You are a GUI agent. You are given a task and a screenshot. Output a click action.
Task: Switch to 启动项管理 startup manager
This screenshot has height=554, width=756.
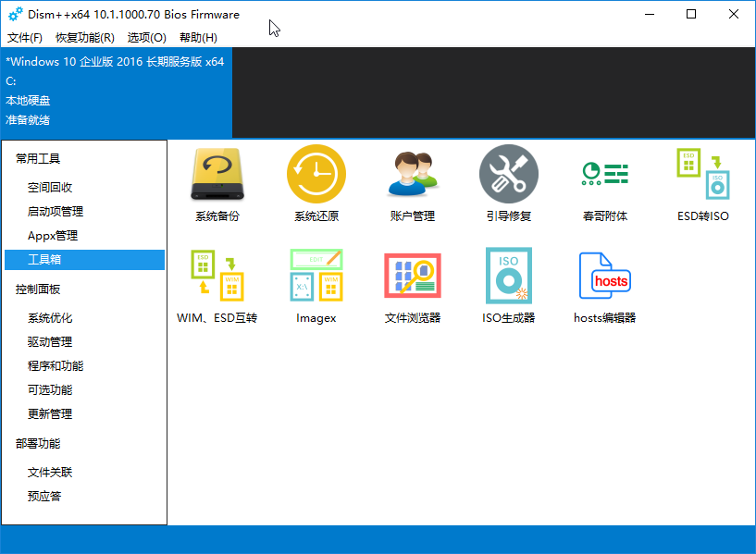[x=66, y=210]
